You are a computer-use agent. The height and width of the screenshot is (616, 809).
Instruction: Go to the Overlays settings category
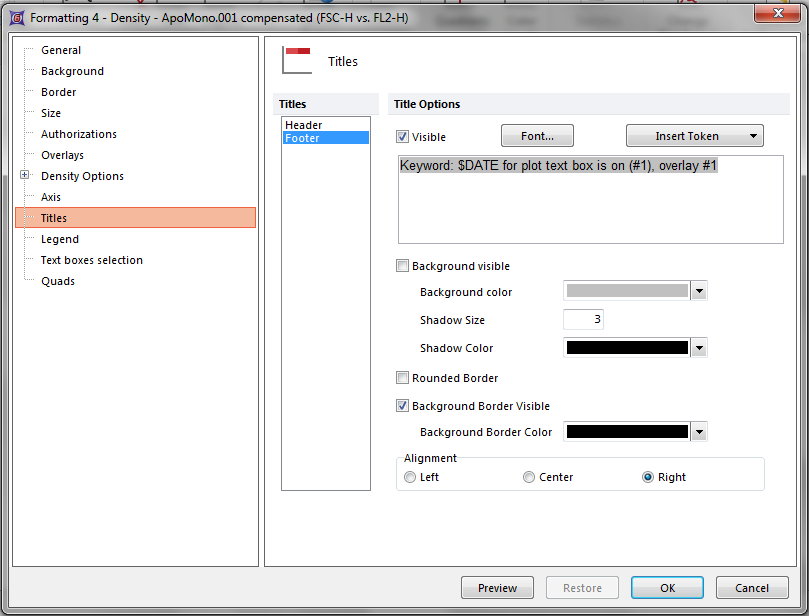(x=62, y=155)
